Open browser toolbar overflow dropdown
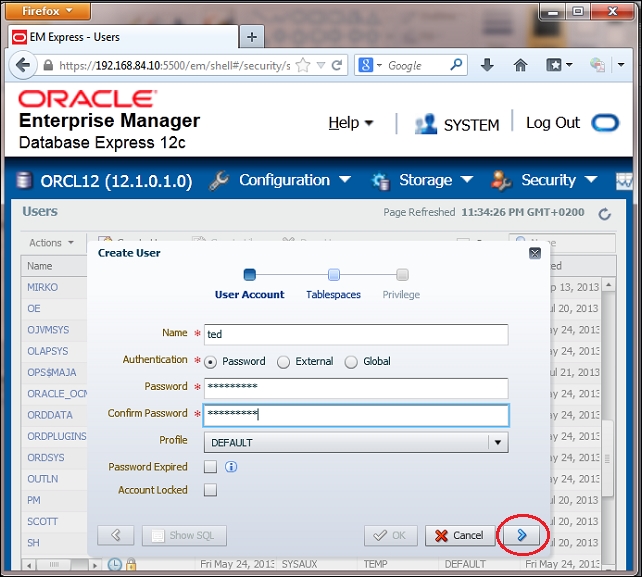This screenshot has width=642, height=577. tap(621, 65)
